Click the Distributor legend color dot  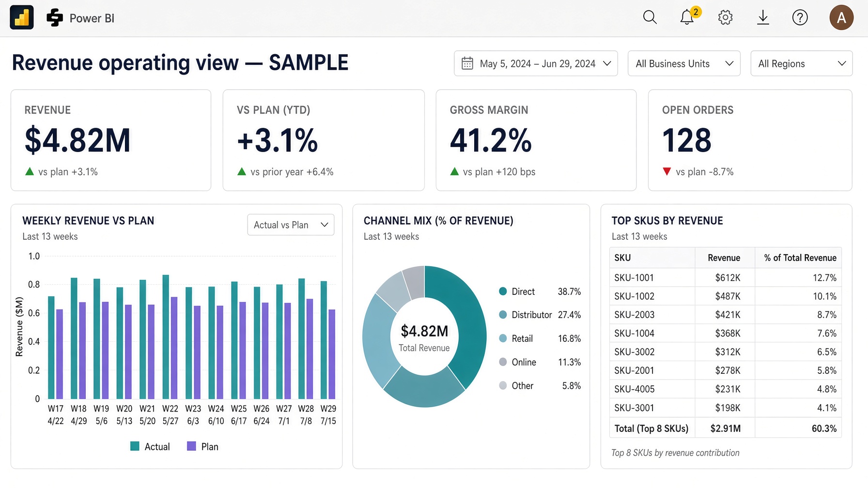[503, 315]
